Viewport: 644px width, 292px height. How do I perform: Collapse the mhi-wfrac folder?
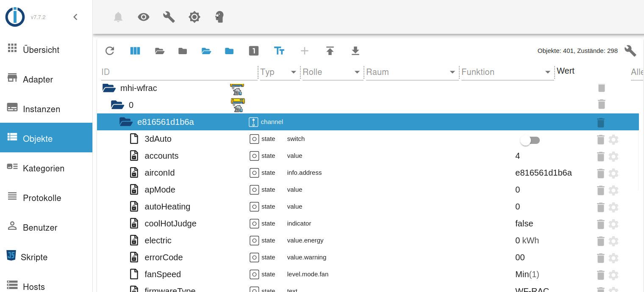tap(109, 88)
